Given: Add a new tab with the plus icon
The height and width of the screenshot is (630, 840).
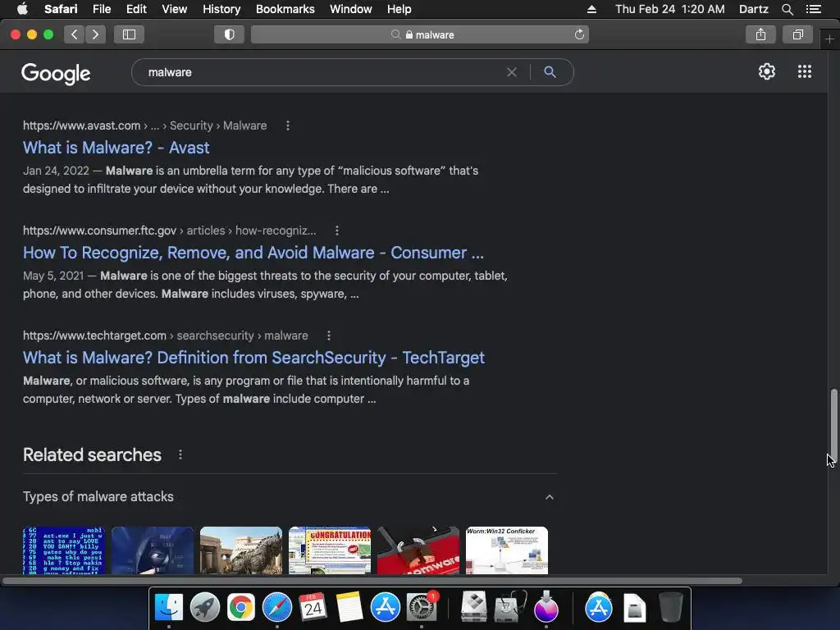Looking at the screenshot, I should [x=829, y=39].
